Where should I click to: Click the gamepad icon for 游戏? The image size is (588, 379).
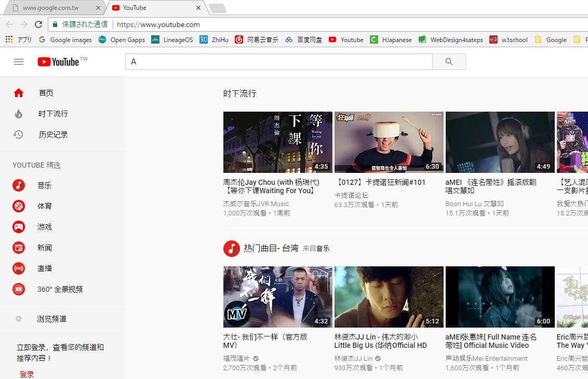19,227
